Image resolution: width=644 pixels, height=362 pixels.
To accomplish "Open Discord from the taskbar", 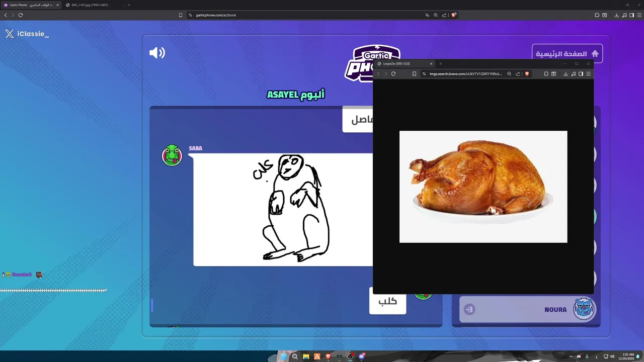I will tap(361, 356).
